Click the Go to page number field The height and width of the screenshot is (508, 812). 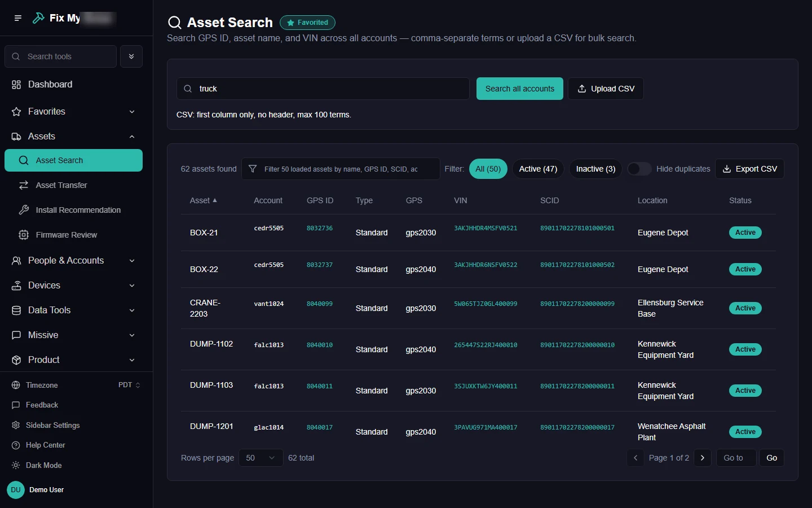coord(736,458)
